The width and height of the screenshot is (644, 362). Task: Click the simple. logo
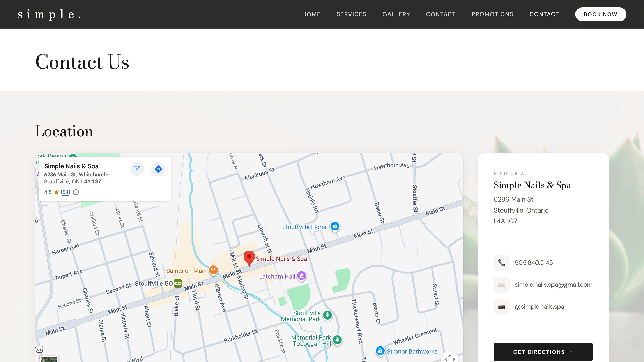click(x=49, y=14)
